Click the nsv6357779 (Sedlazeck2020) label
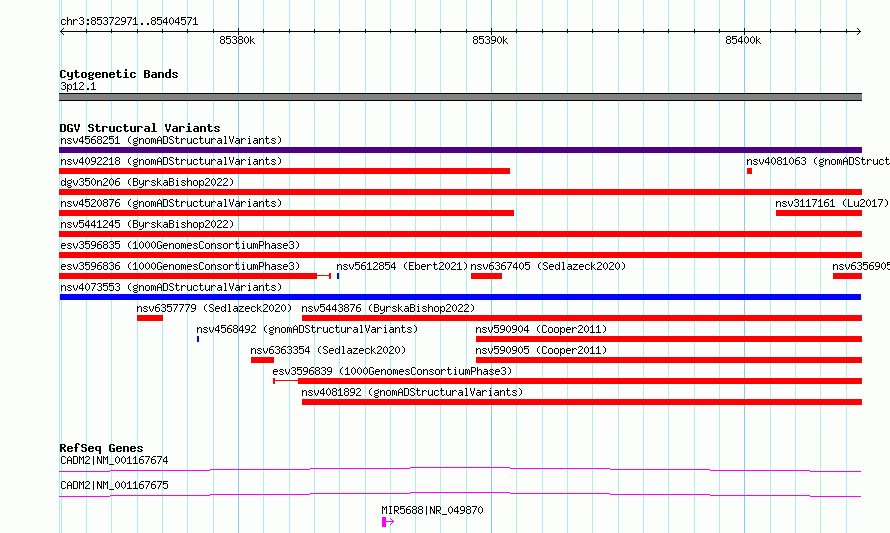 tap(214, 308)
